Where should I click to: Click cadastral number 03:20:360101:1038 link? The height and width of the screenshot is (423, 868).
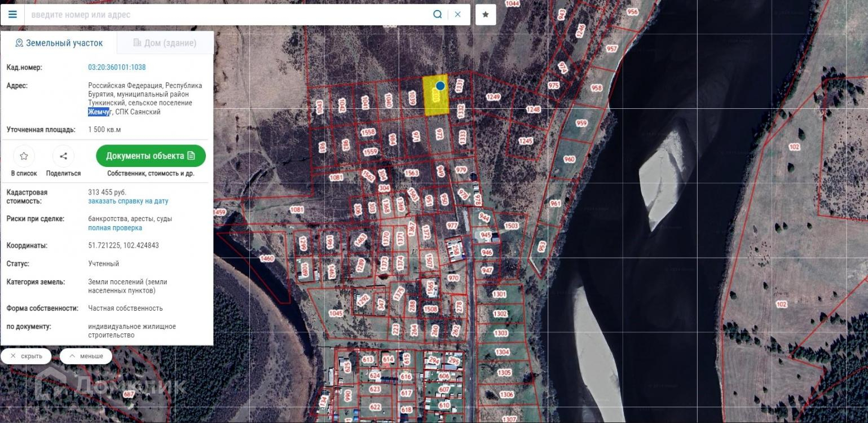point(117,67)
